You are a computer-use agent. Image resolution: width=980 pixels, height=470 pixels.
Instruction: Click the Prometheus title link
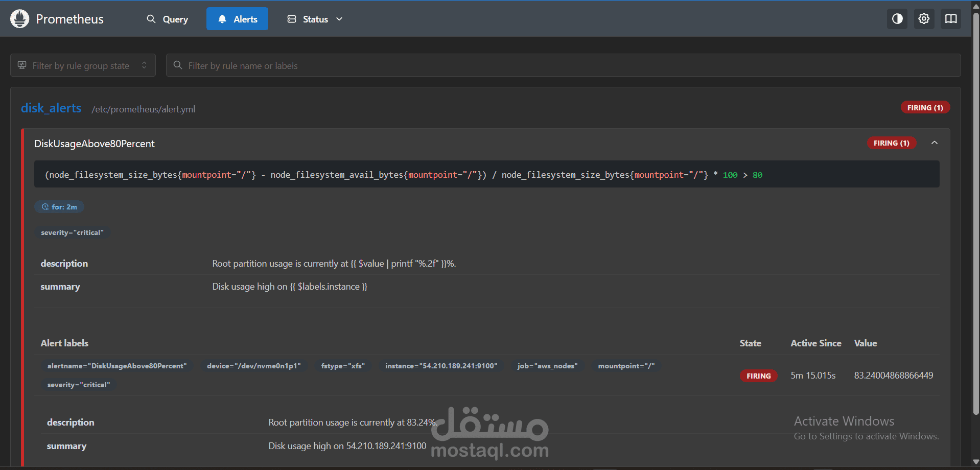point(70,19)
